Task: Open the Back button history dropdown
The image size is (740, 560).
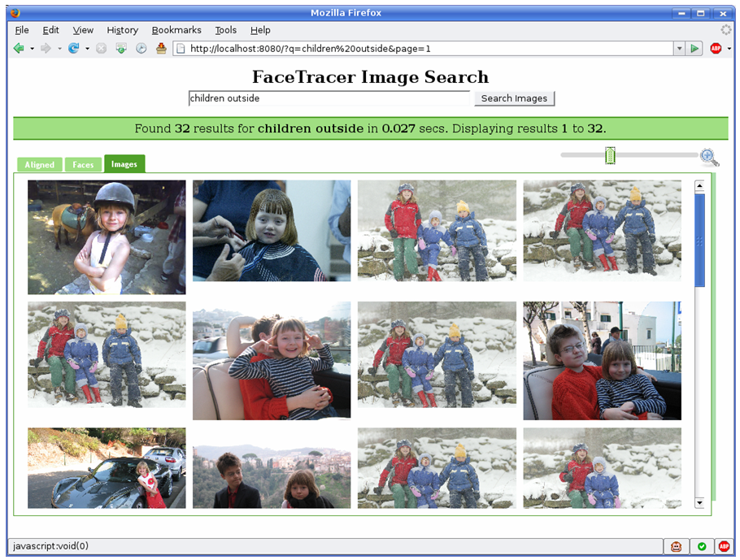Action: pos(33,49)
